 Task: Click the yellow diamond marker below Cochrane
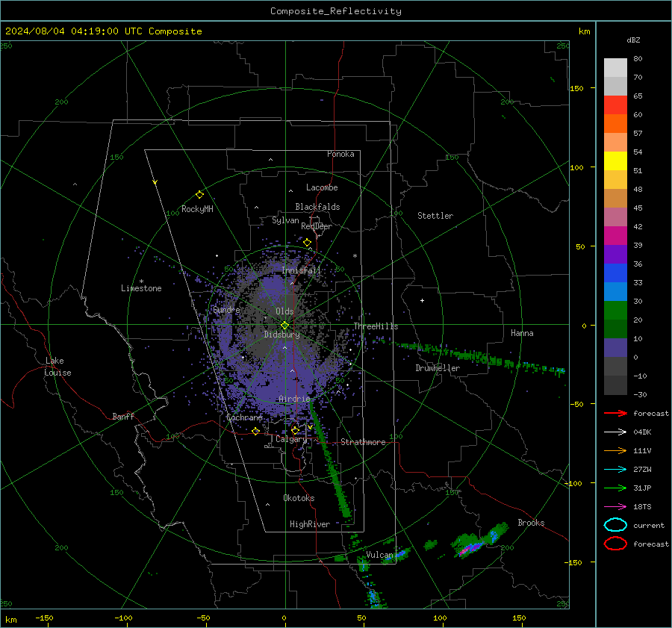click(255, 432)
